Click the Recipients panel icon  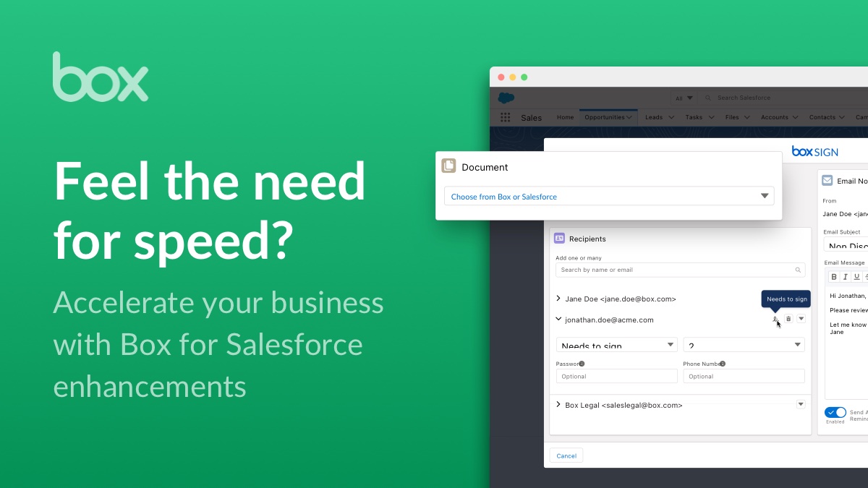tap(558, 238)
